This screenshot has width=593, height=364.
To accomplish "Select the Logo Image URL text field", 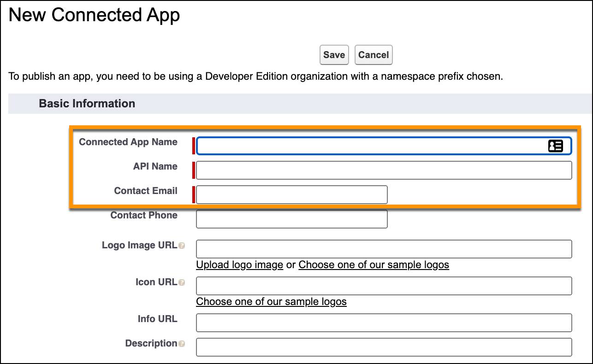I will (383, 248).
